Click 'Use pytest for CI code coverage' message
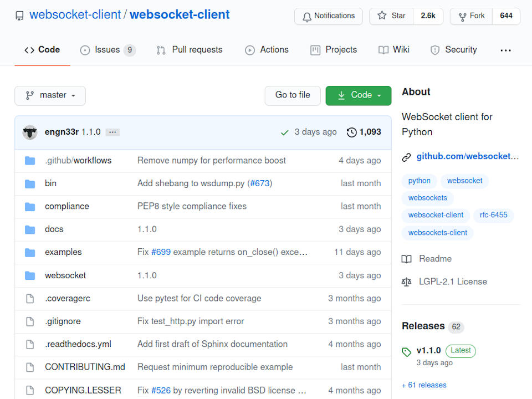This screenshot has height=399, width=532. (x=199, y=299)
